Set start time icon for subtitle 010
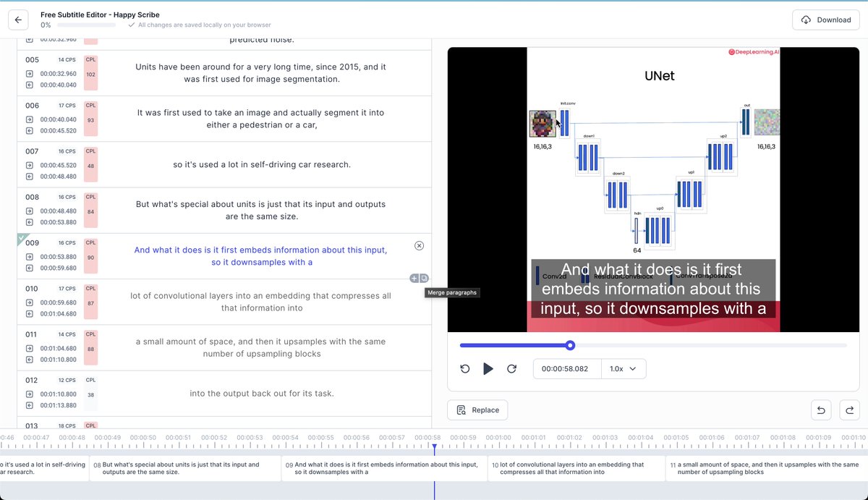The height and width of the screenshot is (500, 868). click(30, 302)
